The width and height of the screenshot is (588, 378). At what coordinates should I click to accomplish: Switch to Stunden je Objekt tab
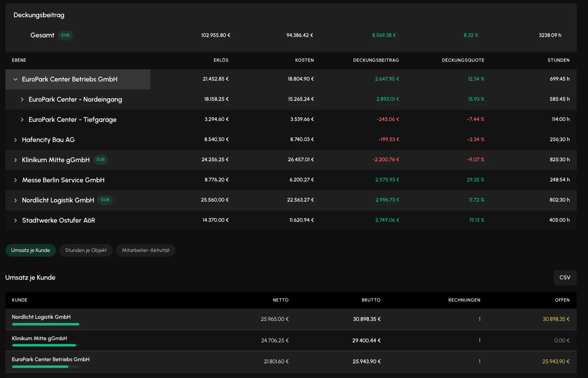click(x=86, y=251)
